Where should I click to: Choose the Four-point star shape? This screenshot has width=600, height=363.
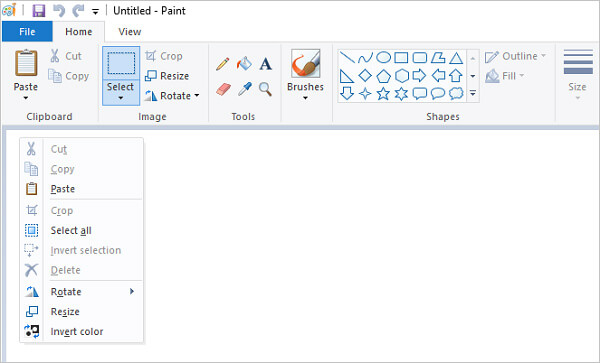coord(365,93)
